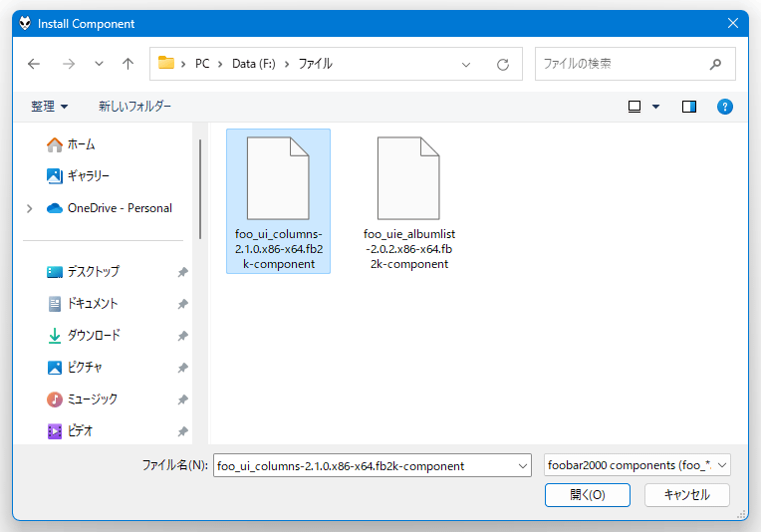The width and height of the screenshot is (761, 532).
Task: Open view options dropdown arrow
Action: pos(655,107)
